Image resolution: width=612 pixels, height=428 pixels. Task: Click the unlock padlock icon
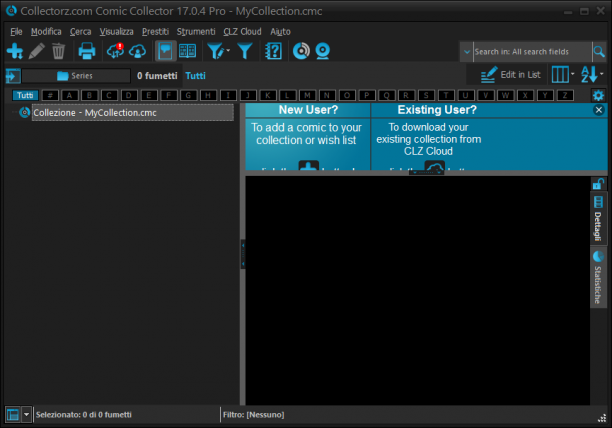coord(598,184)
